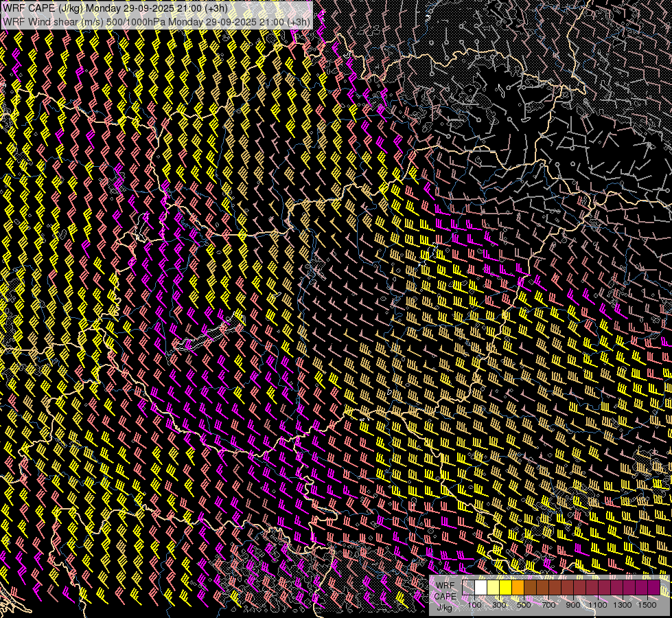Click the first brown swatch after orange
672x618 pixels.
531,588
